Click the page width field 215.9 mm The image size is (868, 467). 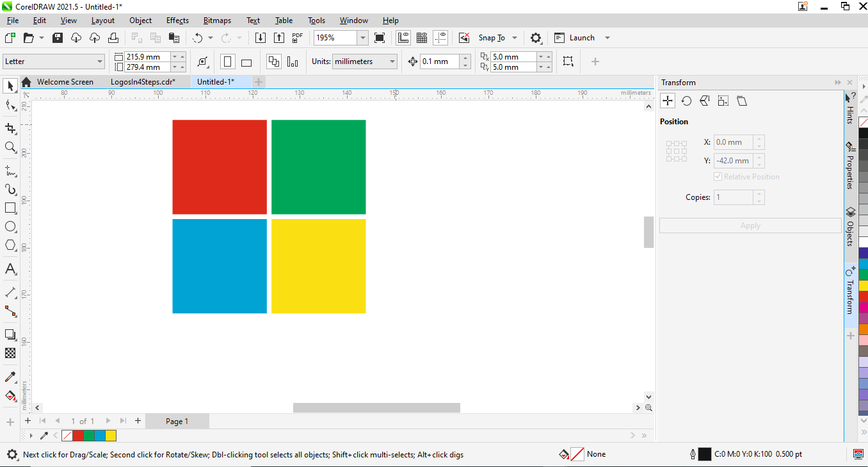(147, 56)
